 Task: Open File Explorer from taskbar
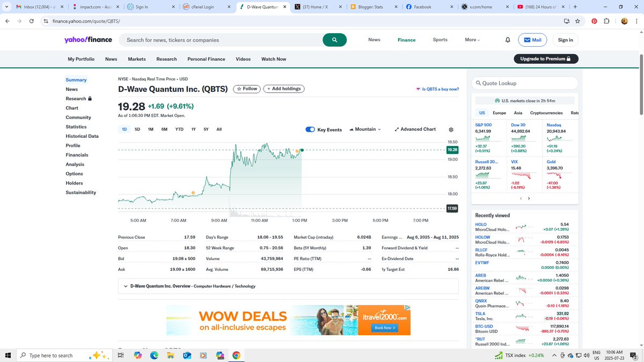171,355
